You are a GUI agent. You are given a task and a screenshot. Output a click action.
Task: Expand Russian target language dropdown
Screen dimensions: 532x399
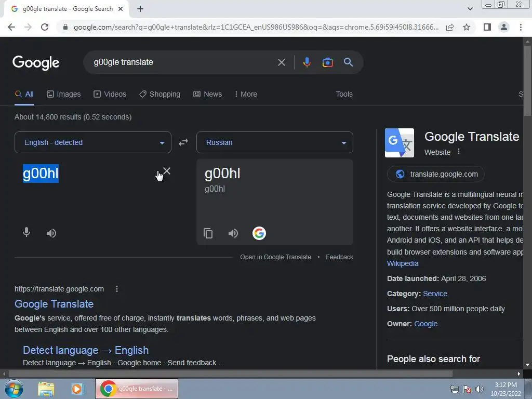point(275,142)
